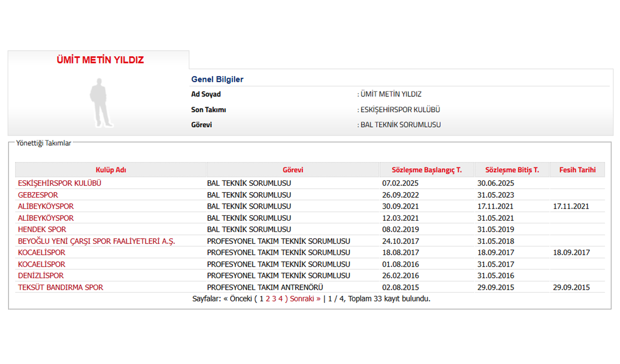Go to page 3 of results
The height and width of the screenshot is (364, 620).
pos(274,299)
